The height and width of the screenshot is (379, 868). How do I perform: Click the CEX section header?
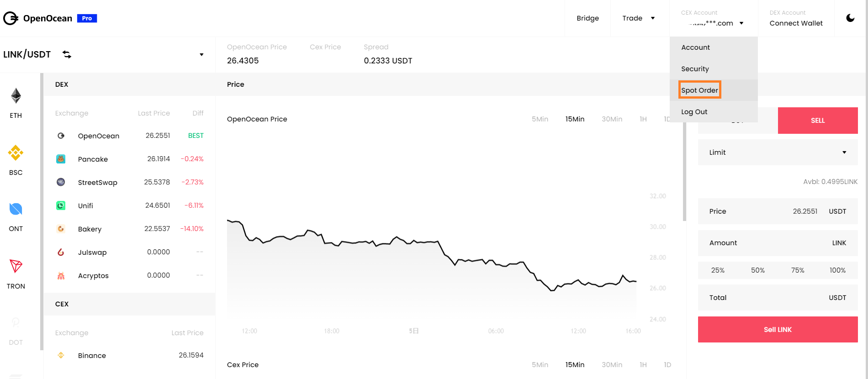pos(129,304)
